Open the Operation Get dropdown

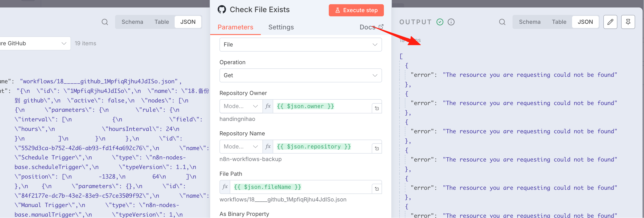click(x=301, y=75)
